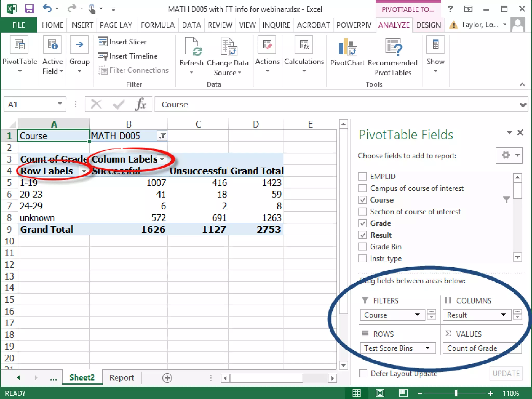Open the PivotChart tool
Screen dimensions: 532x399
click(347, 47)
